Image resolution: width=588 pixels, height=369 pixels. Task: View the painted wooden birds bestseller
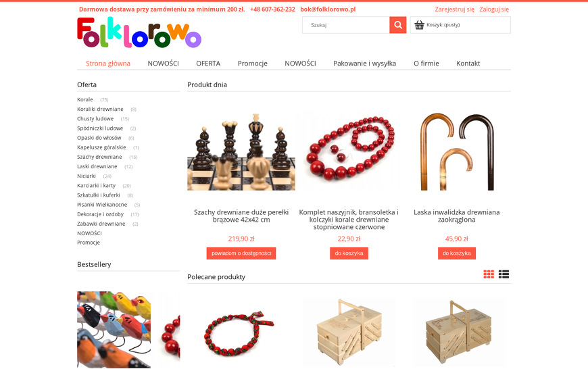114,330
